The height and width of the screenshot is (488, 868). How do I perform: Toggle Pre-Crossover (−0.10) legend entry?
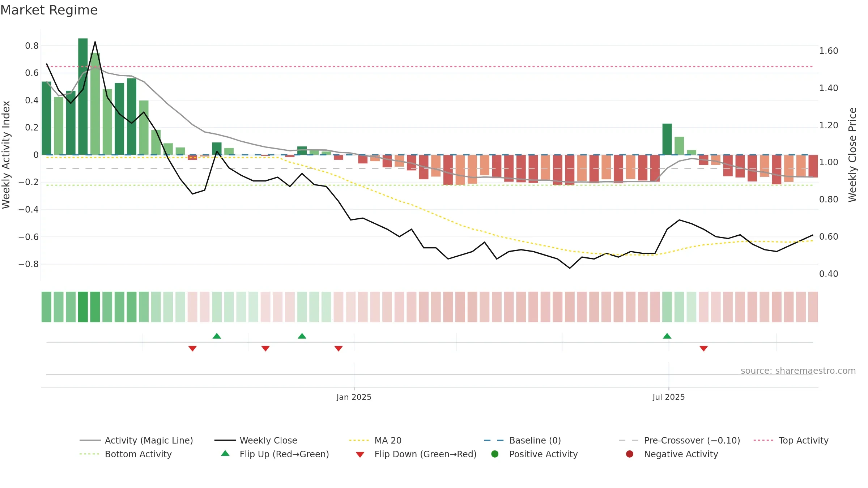click(x=679, y=440)
